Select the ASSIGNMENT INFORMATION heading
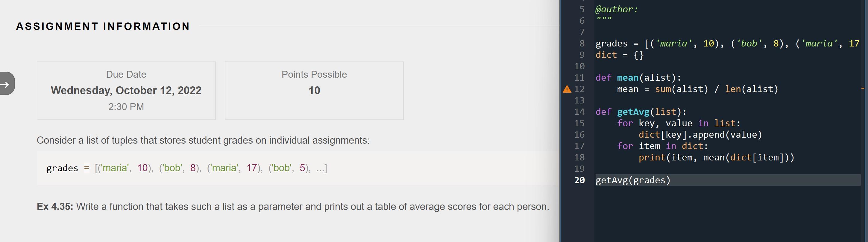 coord(103,26)
